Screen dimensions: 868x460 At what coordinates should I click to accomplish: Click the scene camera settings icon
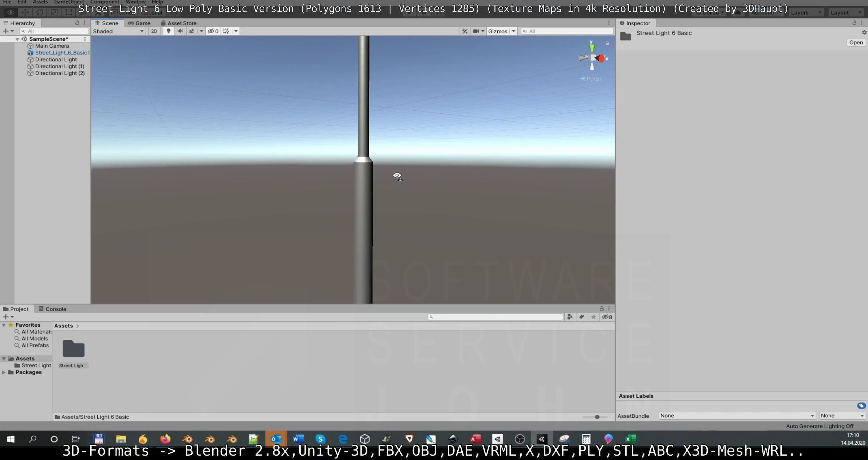pos(476,31)
